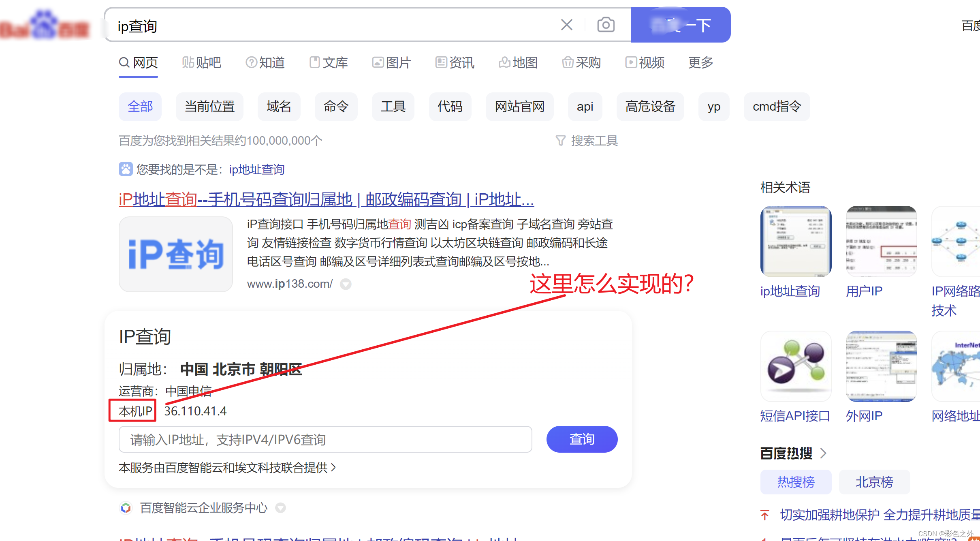Expand the dropdown next to www.ip138.com
This screenshot has width=980, height=541.
click(x=346, y=284)
